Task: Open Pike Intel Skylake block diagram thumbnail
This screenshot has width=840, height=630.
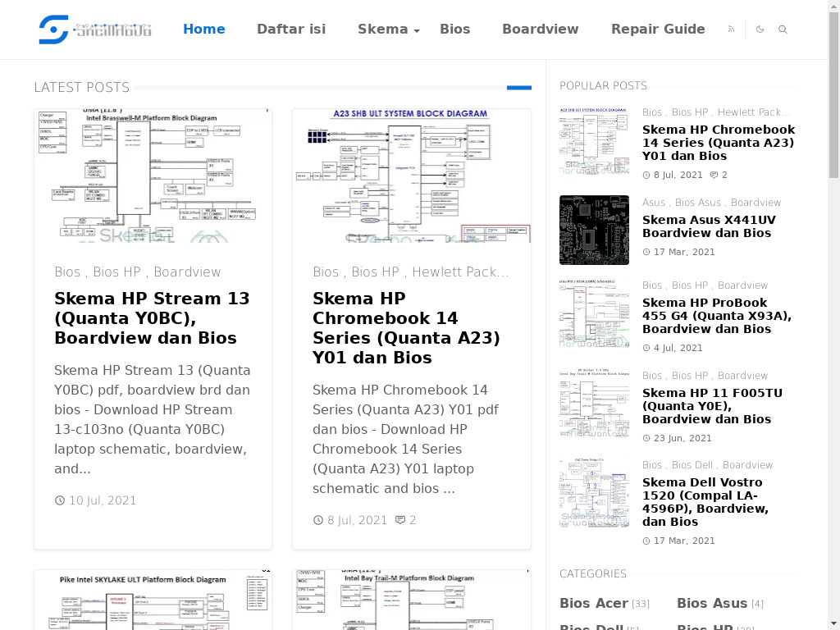Action: 153,600
